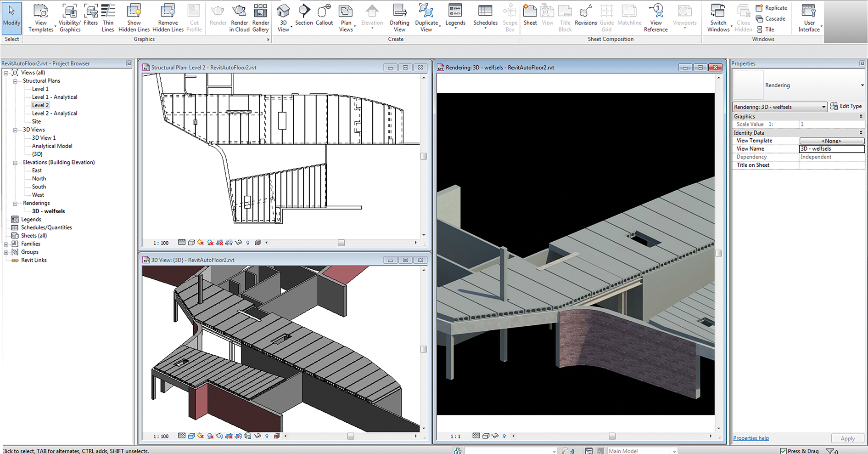Open the South elevation view
Image resolution: width=868 pixels, height=454 pixels.
pos(39,187)
